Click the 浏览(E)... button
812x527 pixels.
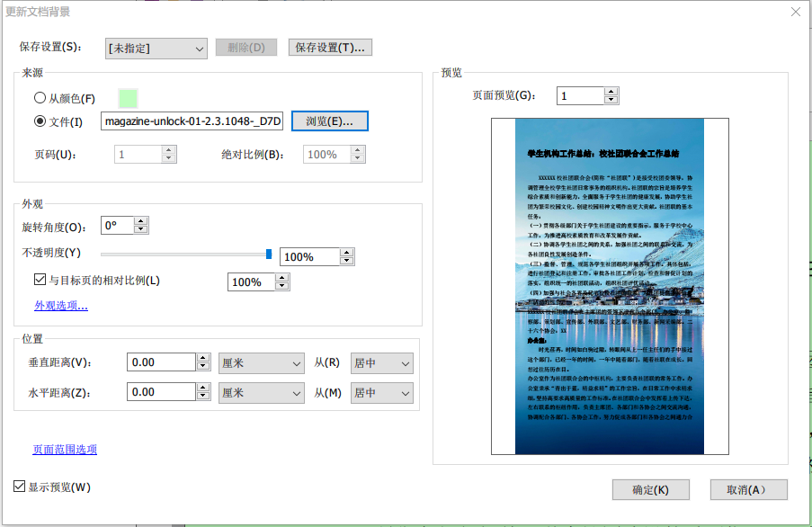point(331,121)
